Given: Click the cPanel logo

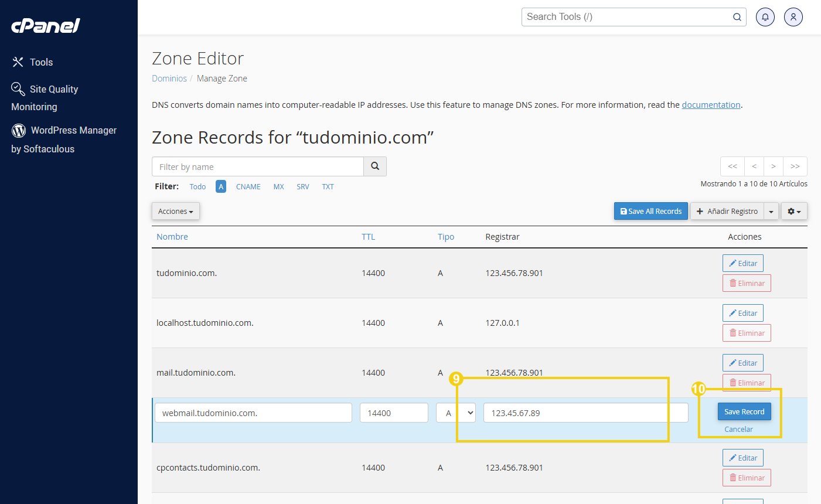Looking at the screenshot, I should pyautogui.click(x=46, y=26).
